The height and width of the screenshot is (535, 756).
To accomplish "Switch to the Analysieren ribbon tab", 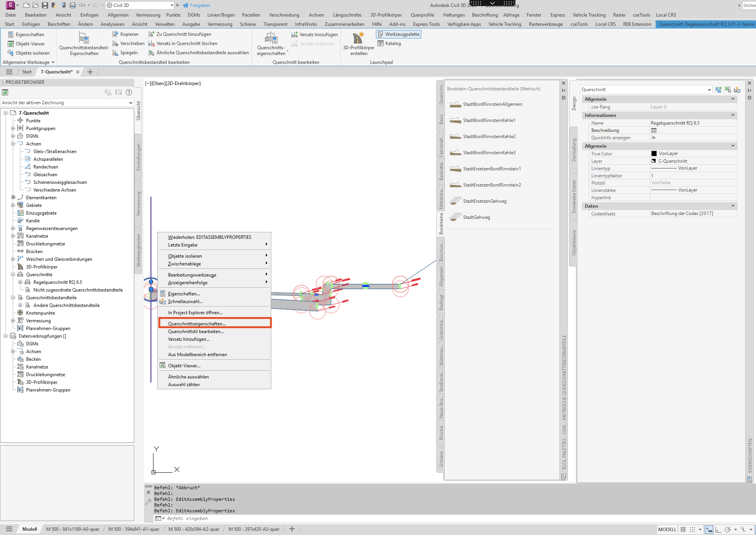I will tap(112, 24).
